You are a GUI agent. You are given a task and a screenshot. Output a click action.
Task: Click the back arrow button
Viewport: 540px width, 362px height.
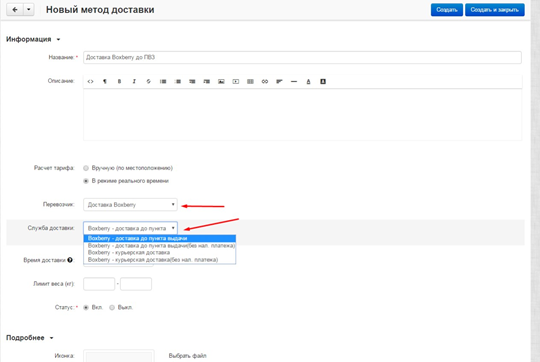tap(15, 10)
